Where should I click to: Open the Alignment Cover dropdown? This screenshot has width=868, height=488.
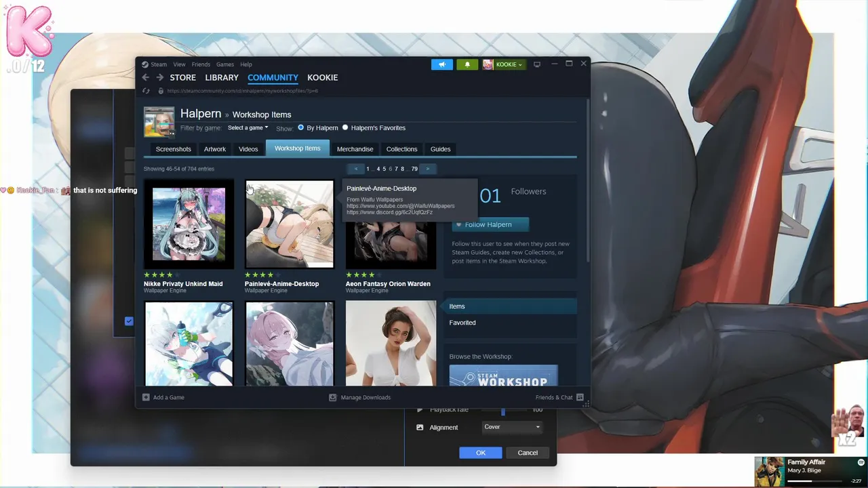point(511,427)
